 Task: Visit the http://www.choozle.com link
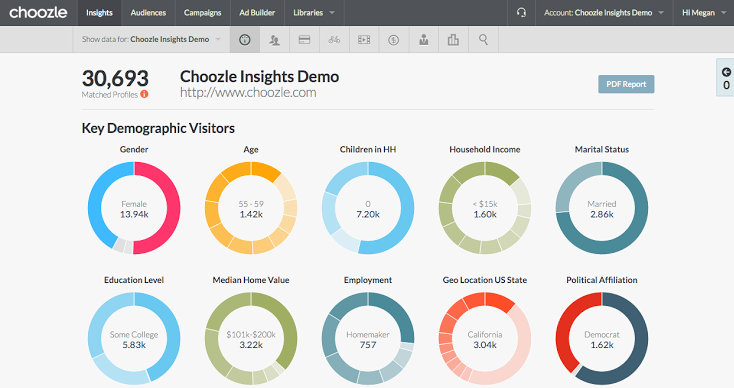click(x=248, y=93)
